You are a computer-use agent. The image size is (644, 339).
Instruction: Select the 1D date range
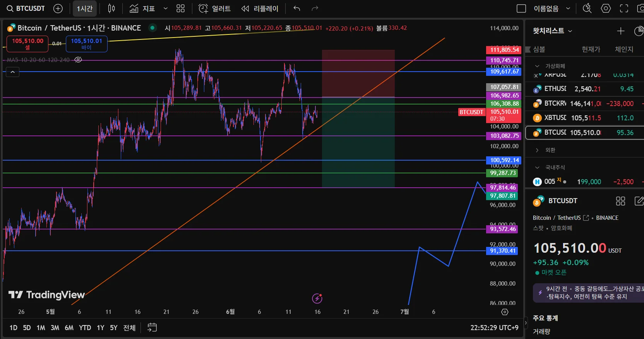pos(14,328)
